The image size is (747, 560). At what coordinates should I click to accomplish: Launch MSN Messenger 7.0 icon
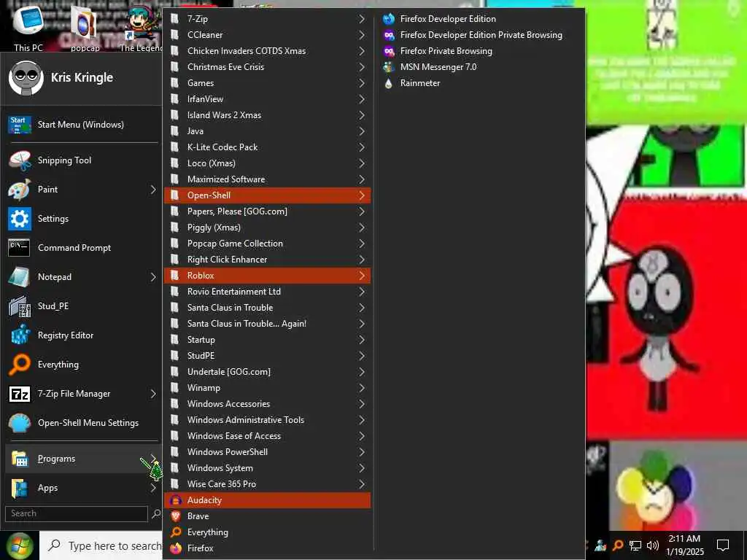point(389,67)
